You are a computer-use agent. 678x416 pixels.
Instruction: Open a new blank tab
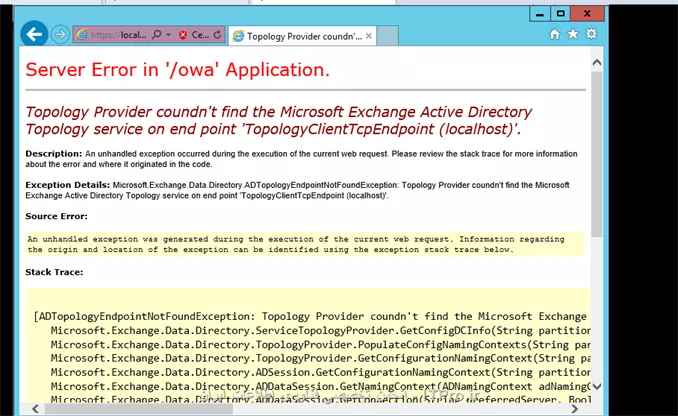pyautogui.click(x=387, y=36)
